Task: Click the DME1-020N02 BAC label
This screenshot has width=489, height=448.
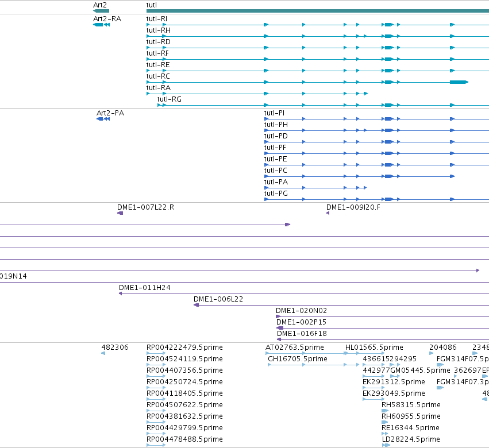Action: click(x=301, y=311)
